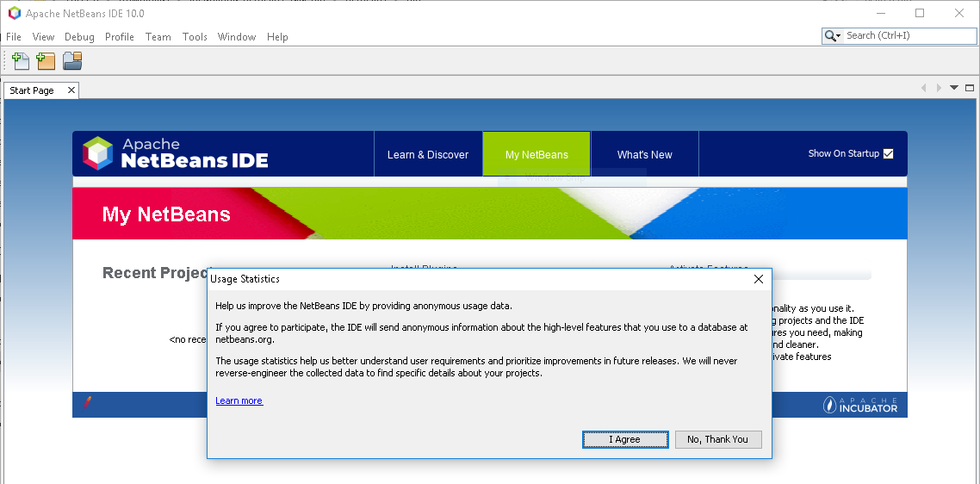Maximize the NetBeans IDE window
Screen dimensions: 980x484
(x=920, y=13)
